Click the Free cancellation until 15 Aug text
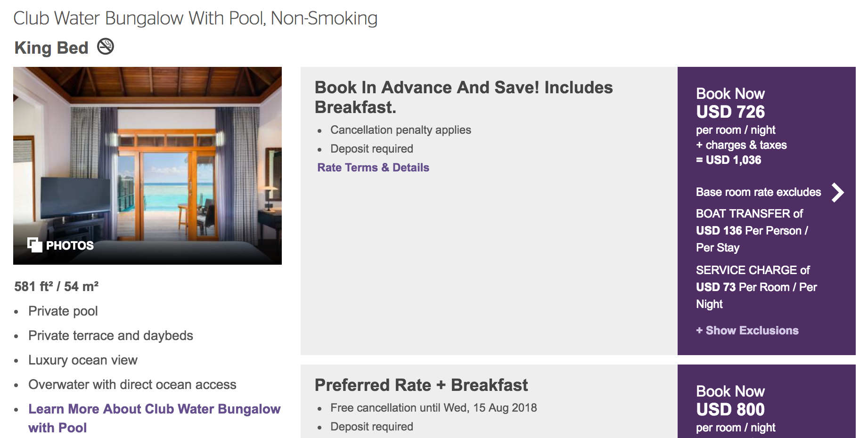 (x=433, y=408)
